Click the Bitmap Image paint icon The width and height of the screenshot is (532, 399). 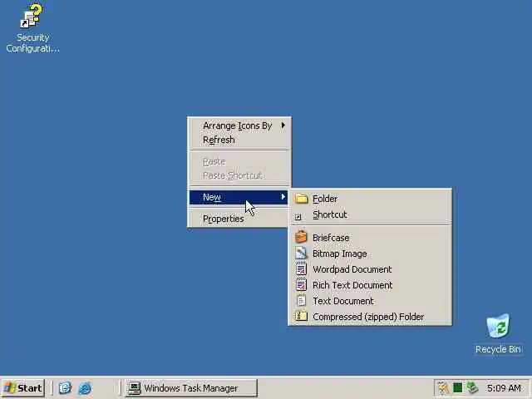[301, 253]
